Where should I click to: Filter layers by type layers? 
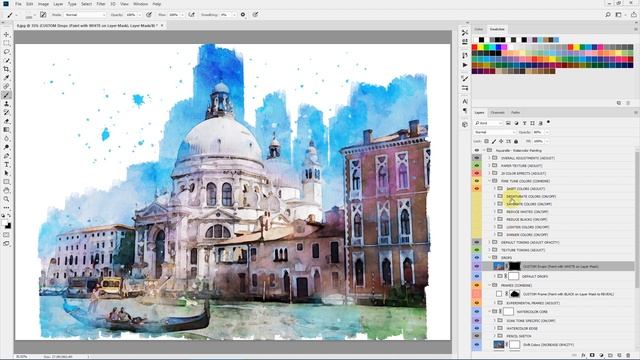pos(524,123)
